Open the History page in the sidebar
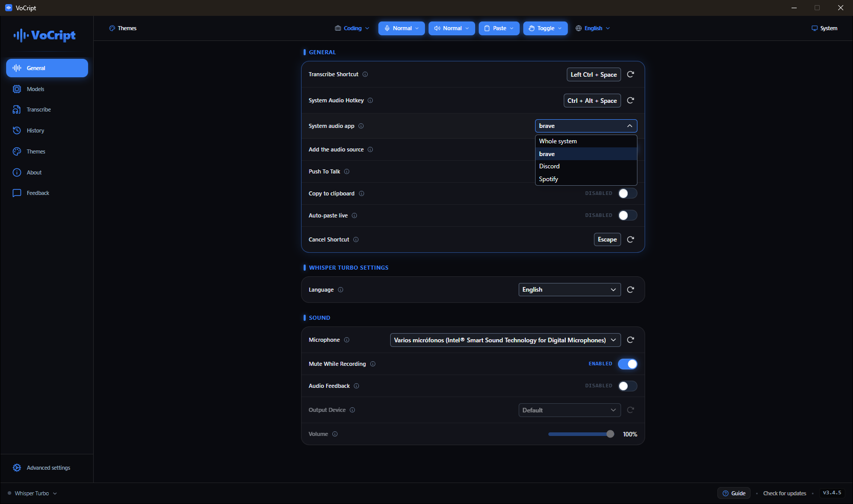Image resolution: width=853 pixels, height=504 pixels. 47,130
